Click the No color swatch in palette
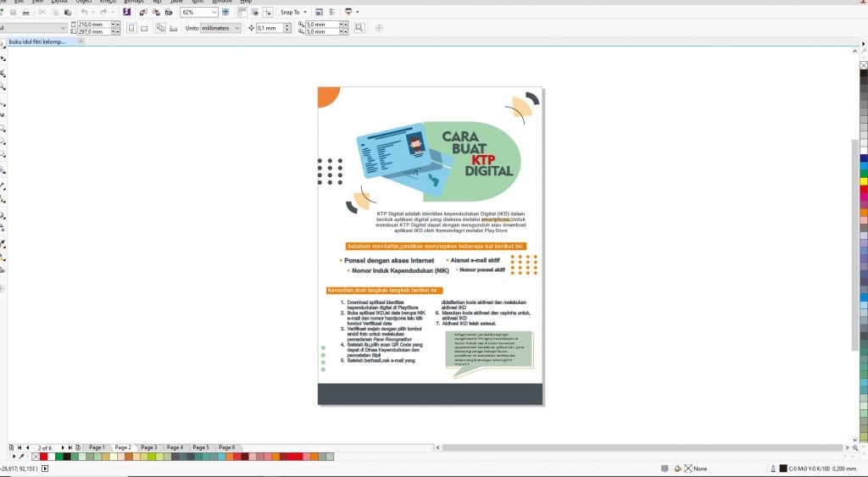This screenshot has height=477, width=868. click(x=36, y=457)
